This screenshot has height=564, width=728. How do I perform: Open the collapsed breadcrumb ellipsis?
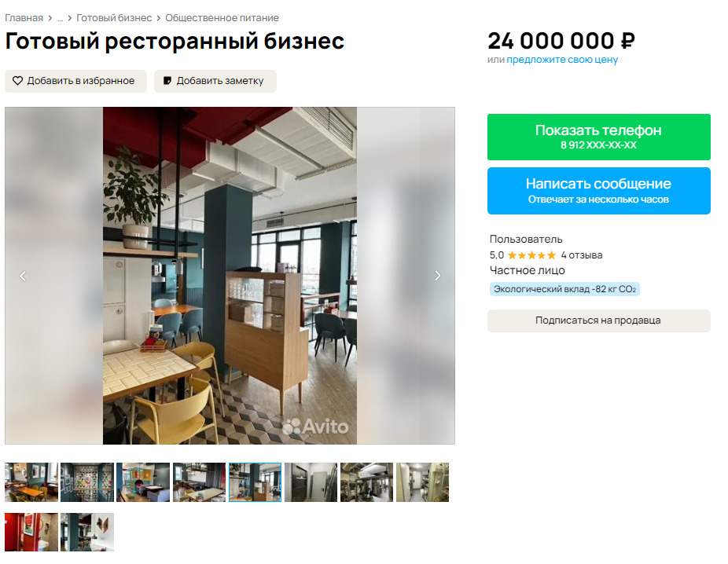(x=60, y=18)
